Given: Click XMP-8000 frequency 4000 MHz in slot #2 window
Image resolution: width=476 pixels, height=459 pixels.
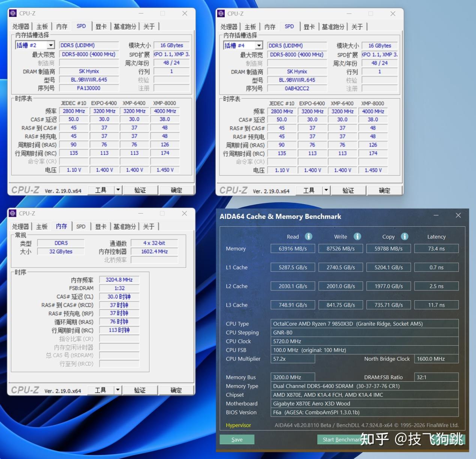Looking at the screenshot, I should tap(165, 111).
